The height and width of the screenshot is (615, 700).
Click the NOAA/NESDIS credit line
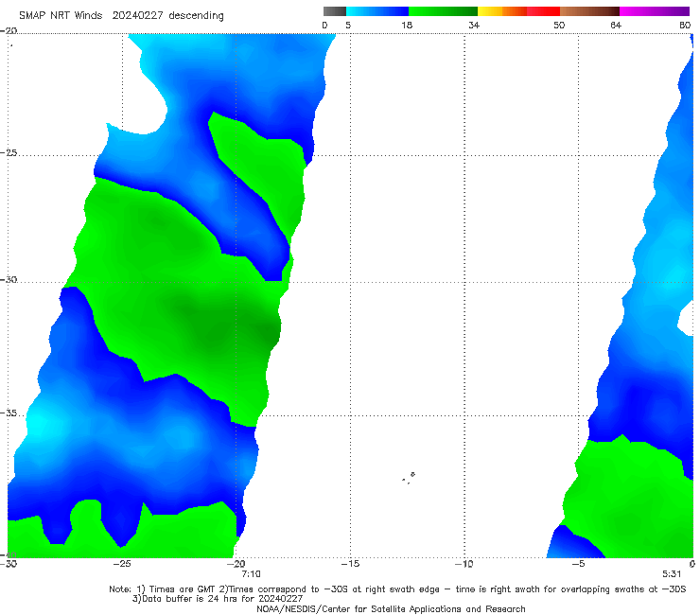pos(391,608)
